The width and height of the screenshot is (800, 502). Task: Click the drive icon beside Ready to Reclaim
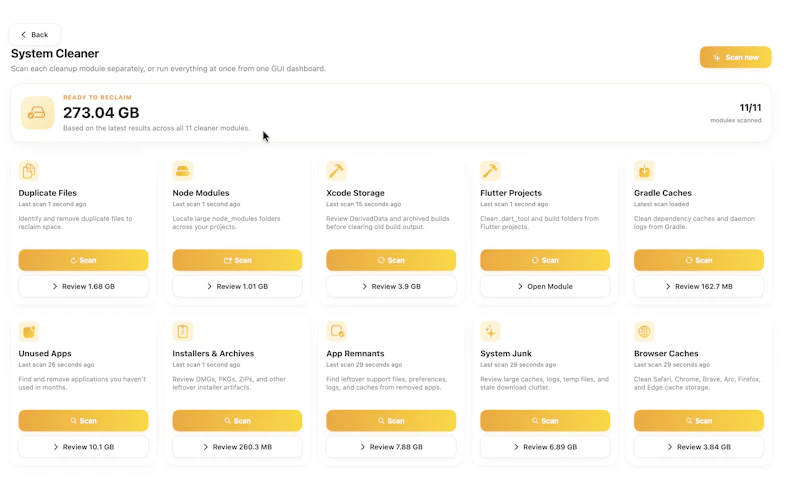[x=37, y=113]
